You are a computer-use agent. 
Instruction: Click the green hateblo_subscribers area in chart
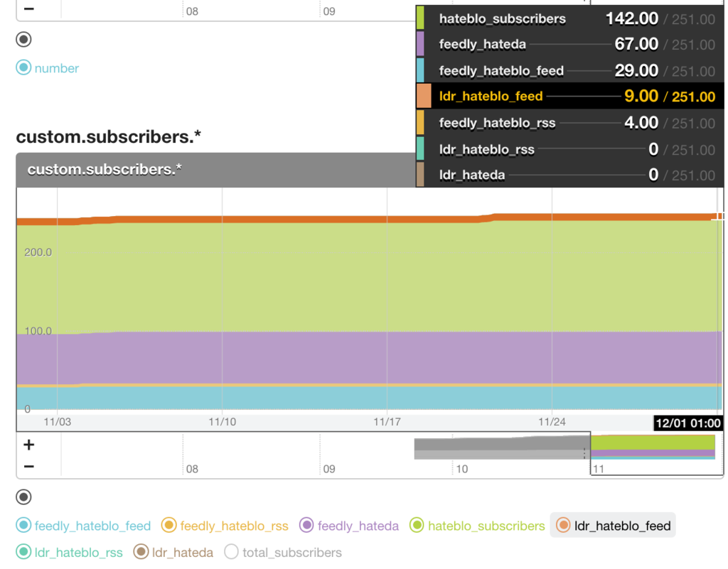(x=369, y=277)
